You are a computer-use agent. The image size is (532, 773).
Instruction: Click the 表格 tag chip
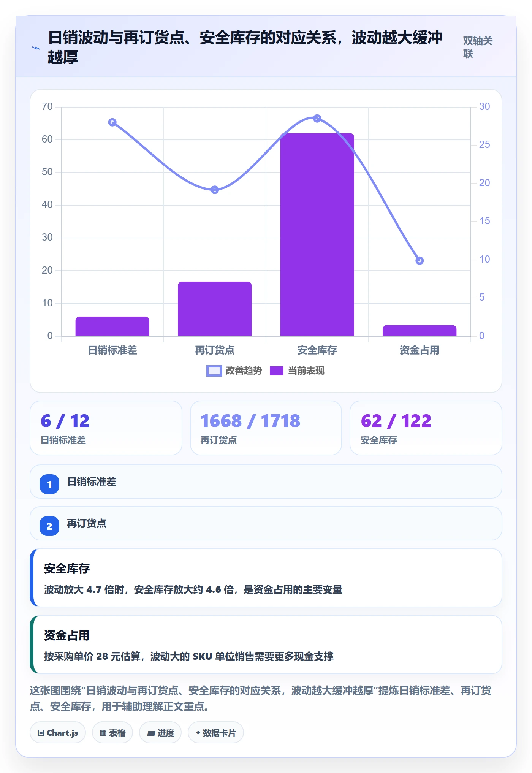[112, 733]
